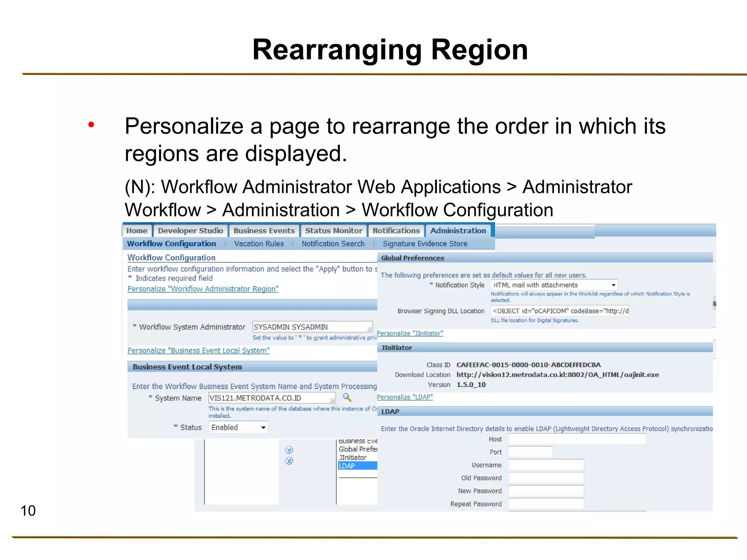747x560 pixels.
Task: Click the Personalize "LDAP" link
Action: pos(405,397)
